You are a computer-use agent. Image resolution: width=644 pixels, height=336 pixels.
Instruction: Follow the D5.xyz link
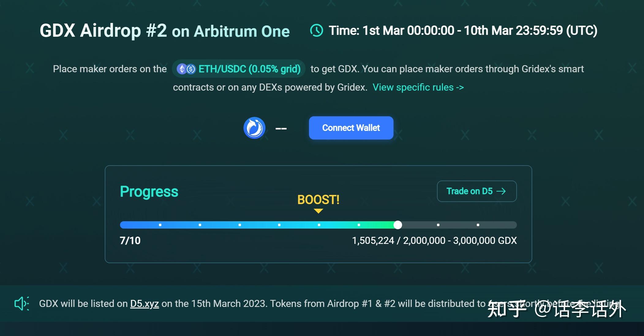[x=144, y=304]
